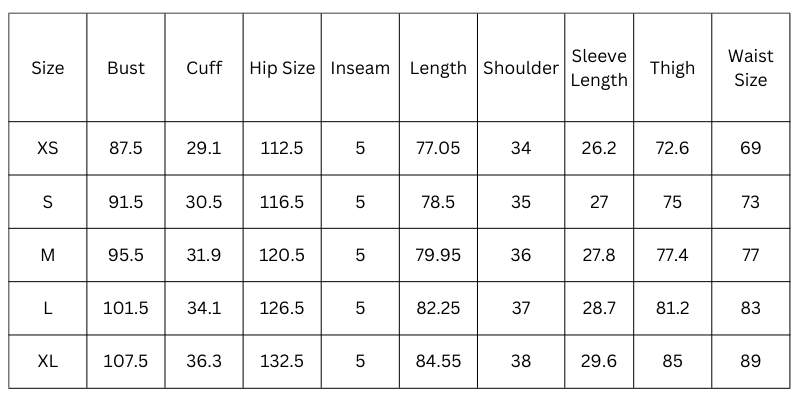Screen dimensions: 800x400
Task: Select the M size row label
Action: (x=48, y=255)
